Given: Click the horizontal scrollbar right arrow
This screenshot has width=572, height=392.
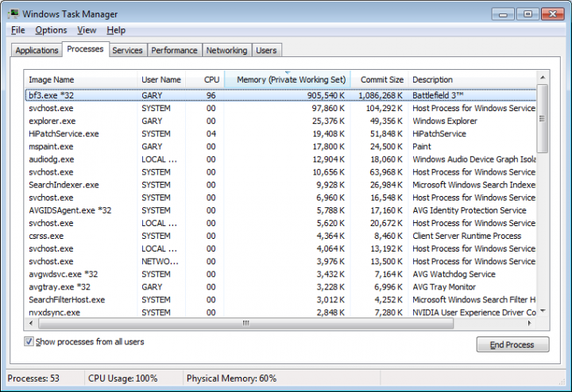Looking at the screenshot, I should pyautogui.click(x=530, y=323).
